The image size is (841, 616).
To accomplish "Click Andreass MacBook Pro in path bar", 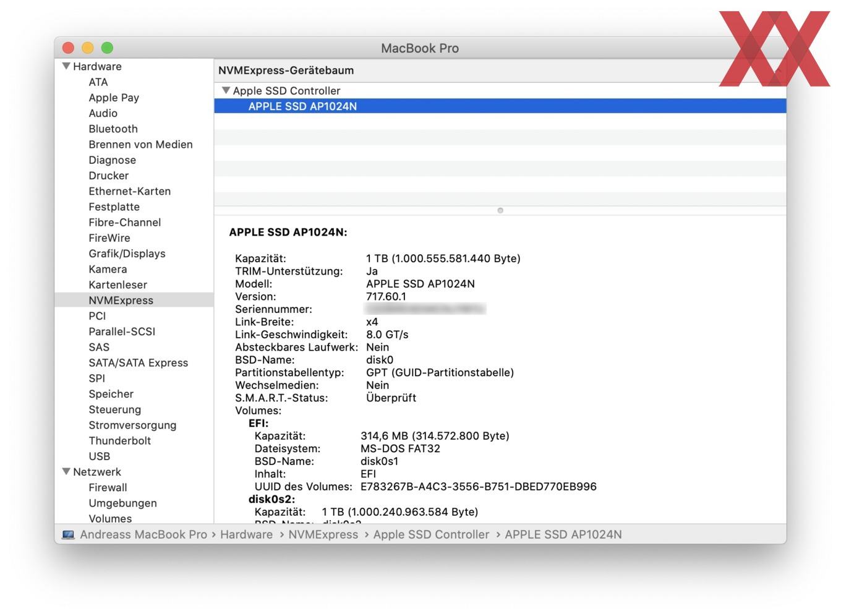I will tap(143, 534).
